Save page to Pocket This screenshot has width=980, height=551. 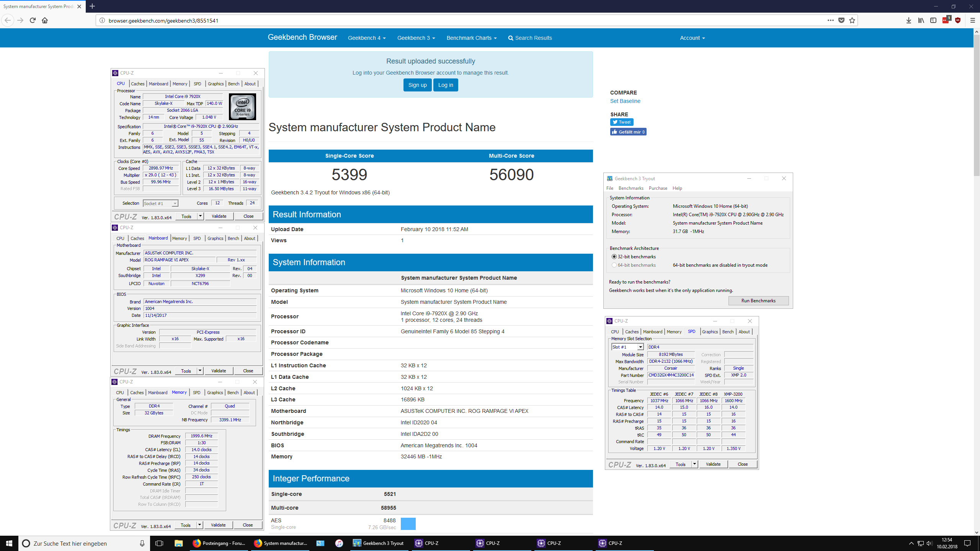(841, 20)
